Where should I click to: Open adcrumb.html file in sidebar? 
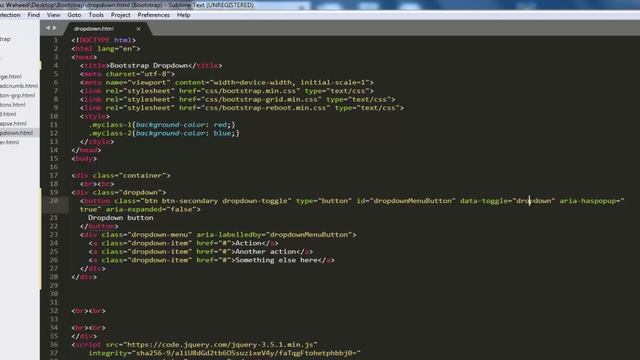[x=19, y=86]
